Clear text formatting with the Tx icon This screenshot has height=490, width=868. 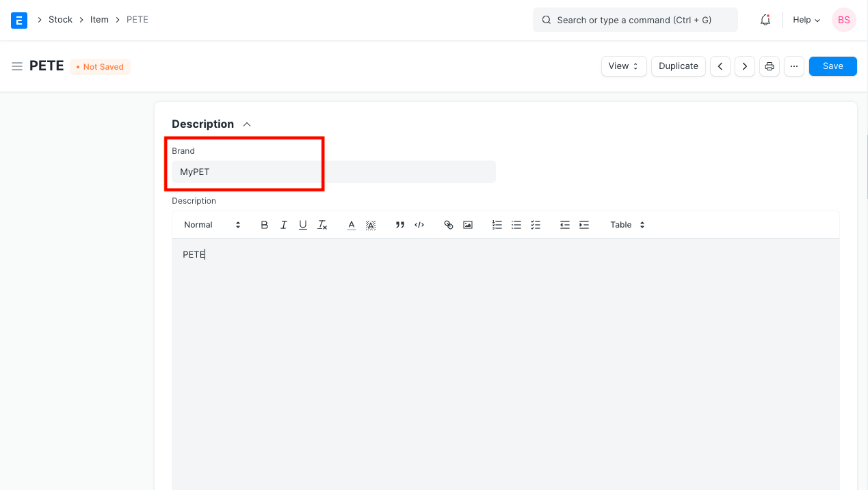[323, 225]
